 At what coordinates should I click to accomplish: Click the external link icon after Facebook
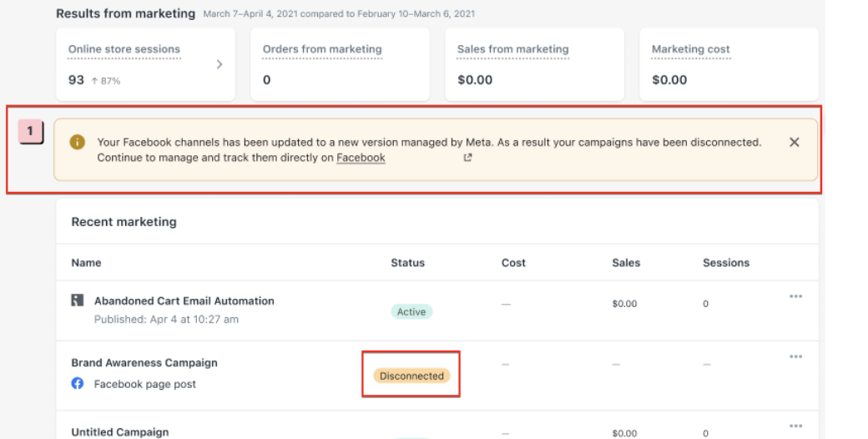coord(468,158)
